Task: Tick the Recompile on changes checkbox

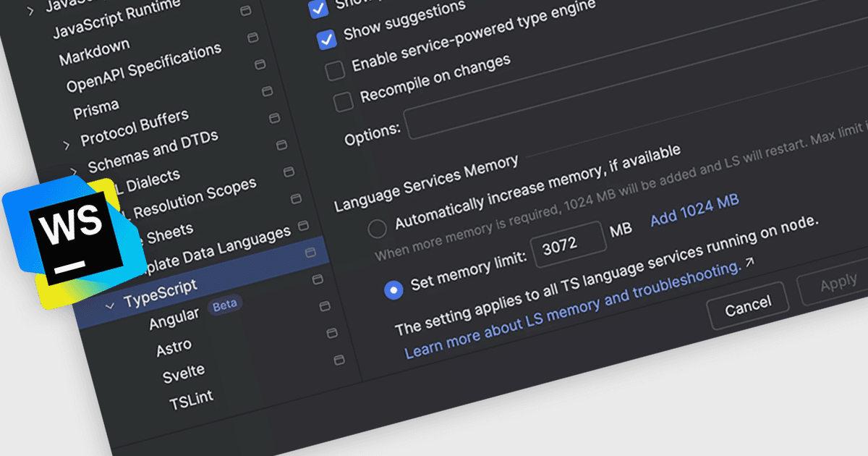Action: [x=344, y=101]
